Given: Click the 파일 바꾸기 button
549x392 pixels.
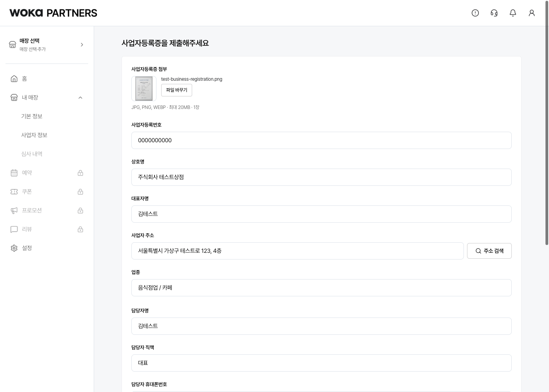Looking at the screenshot, I should [176, 90].
